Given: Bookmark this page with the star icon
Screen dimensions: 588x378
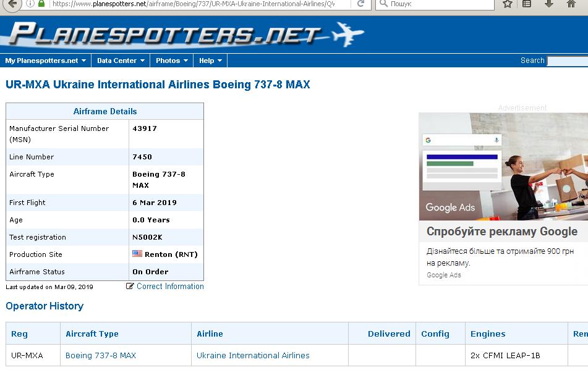Looking at the screenshot, I should coord(507,4).
